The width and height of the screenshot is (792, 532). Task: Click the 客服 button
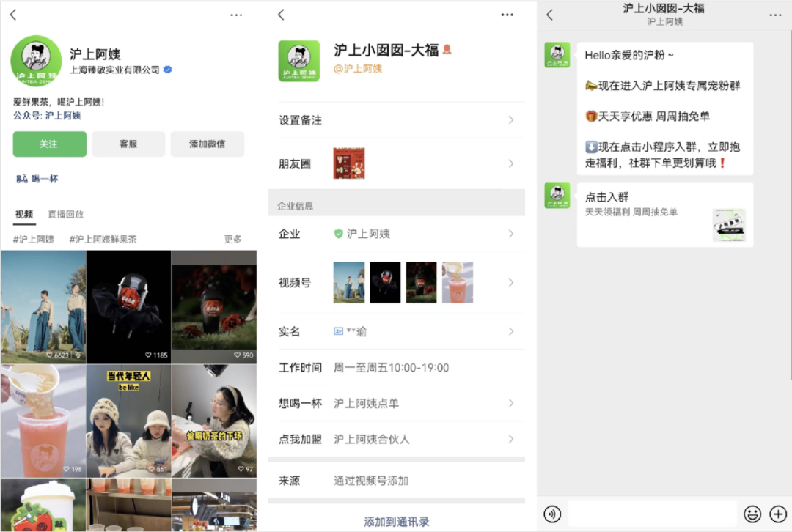click(128, 144)
